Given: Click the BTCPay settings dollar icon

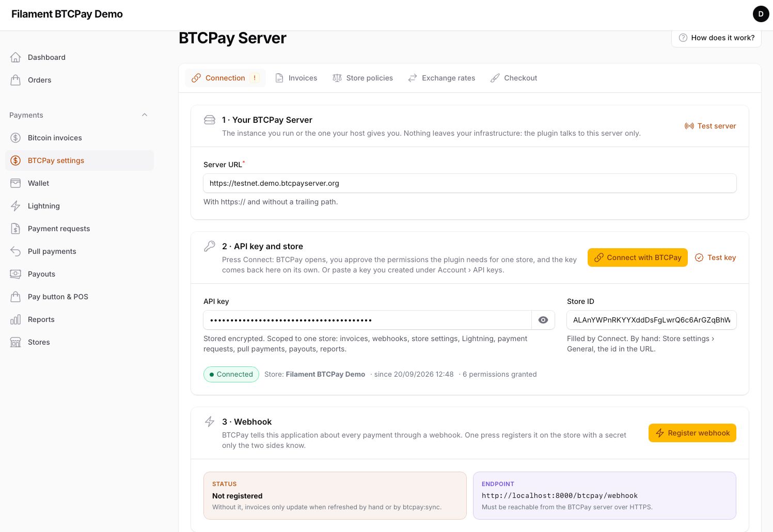Looking at the screenshot, I should pos(15,160).
